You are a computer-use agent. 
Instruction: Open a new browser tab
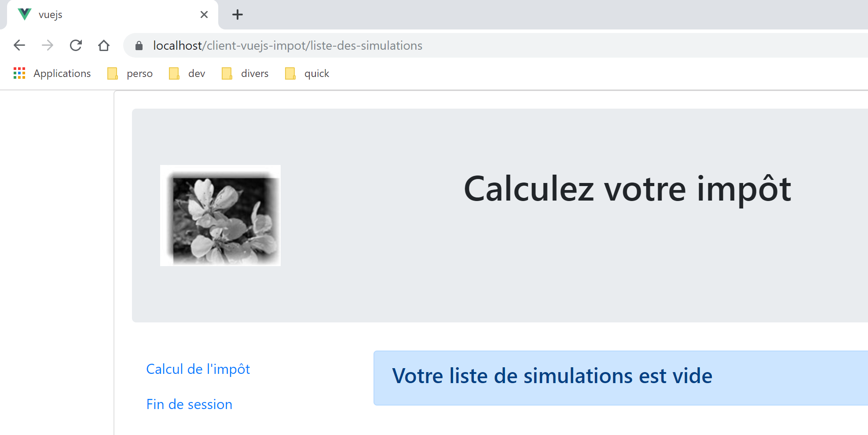(x=238, y=15)
